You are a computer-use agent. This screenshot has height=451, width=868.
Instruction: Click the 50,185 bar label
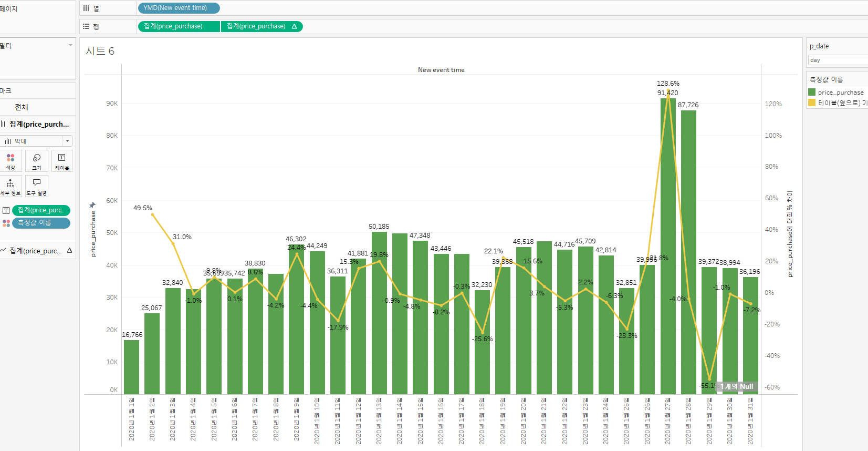(x=379, y=227)
